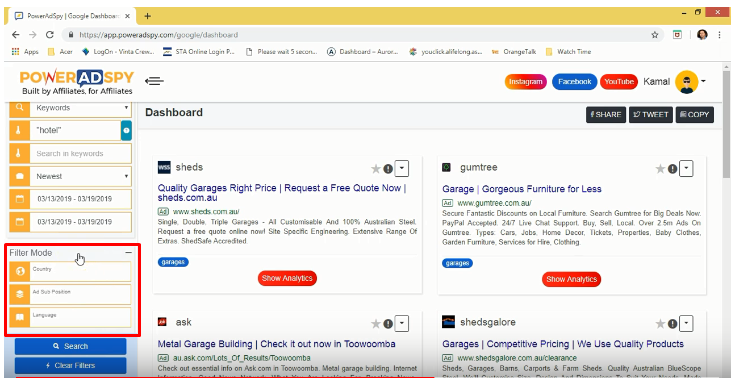Open the Watch Time bookmark folder

pos(568,52)
